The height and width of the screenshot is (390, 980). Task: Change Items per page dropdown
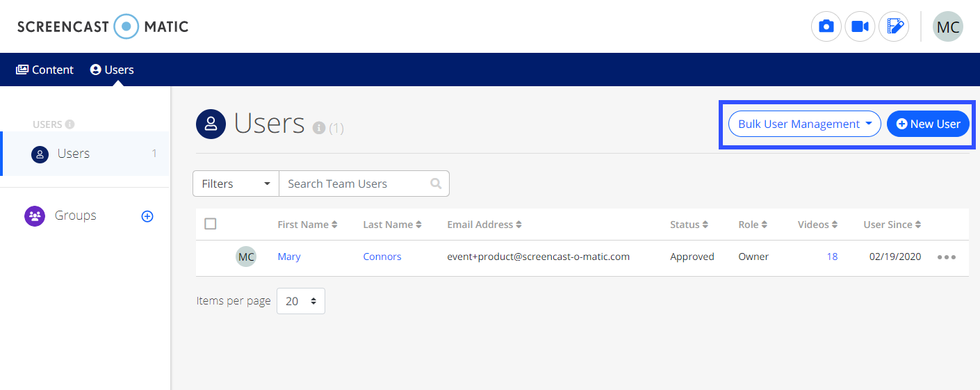(301, 301)
